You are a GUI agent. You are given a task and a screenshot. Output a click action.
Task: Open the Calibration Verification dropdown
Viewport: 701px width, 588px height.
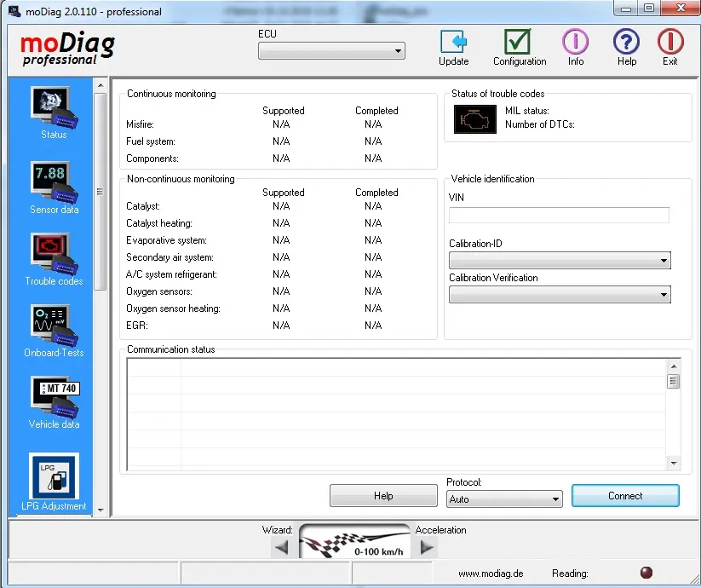(x=560, y=295)
